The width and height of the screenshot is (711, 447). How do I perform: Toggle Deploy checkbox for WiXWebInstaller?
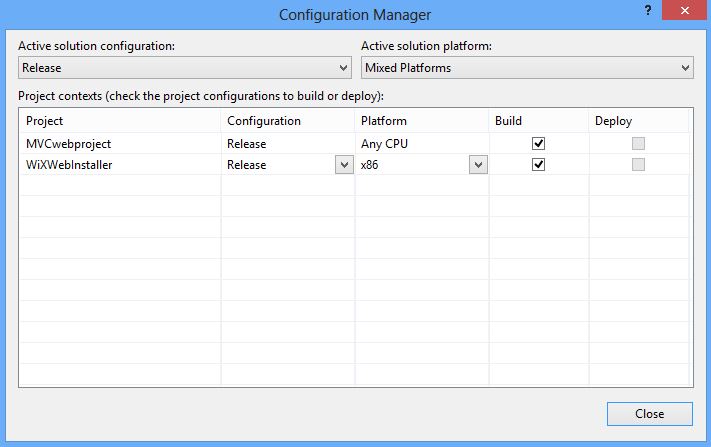(x=638, y=165)
